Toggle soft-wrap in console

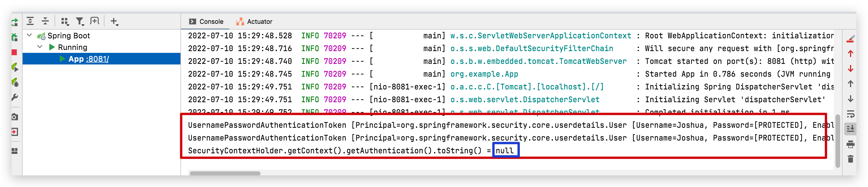[x=850, y=114]
